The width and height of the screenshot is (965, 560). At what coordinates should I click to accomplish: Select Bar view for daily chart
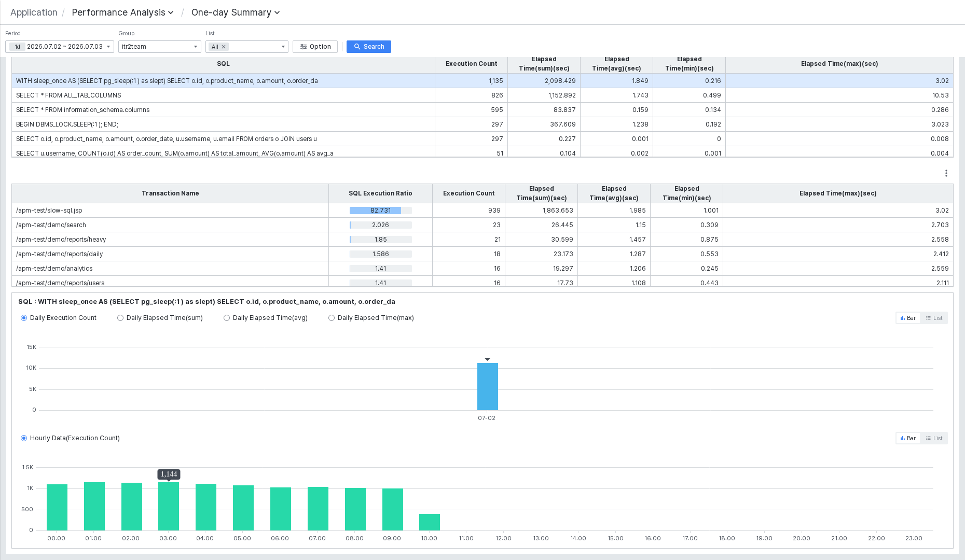(x=908, y=318)
